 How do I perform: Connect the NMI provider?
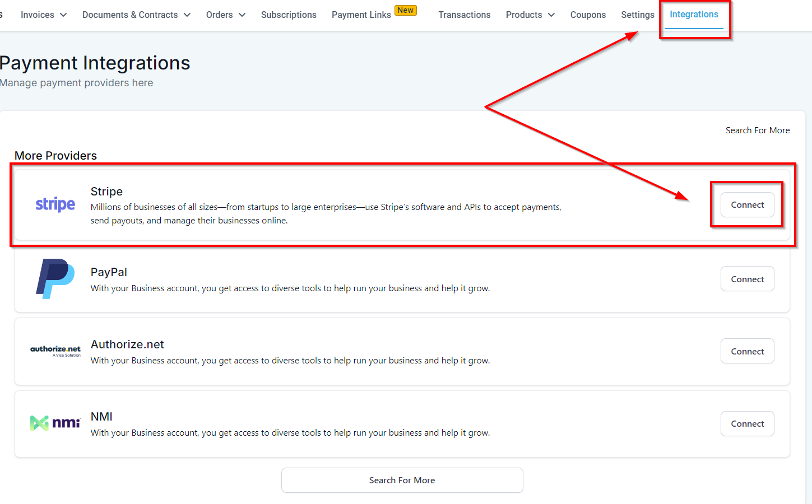click(x=748, y=424)
